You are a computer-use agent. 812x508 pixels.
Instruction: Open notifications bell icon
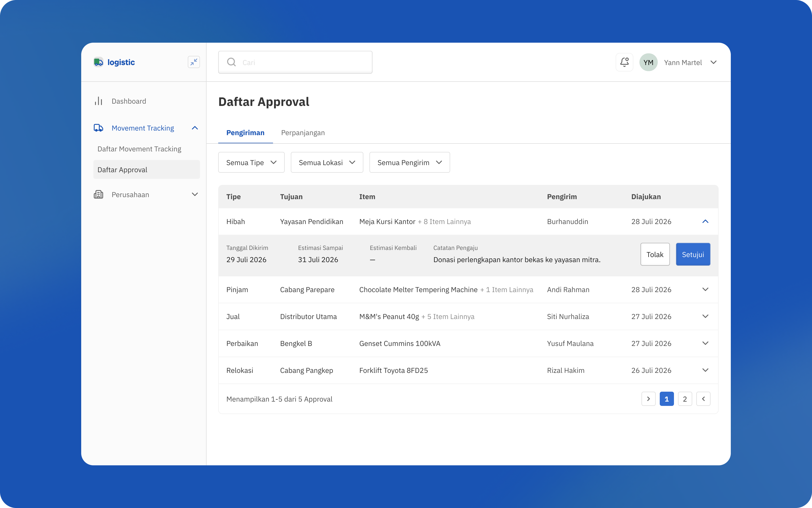pos(624,62)
